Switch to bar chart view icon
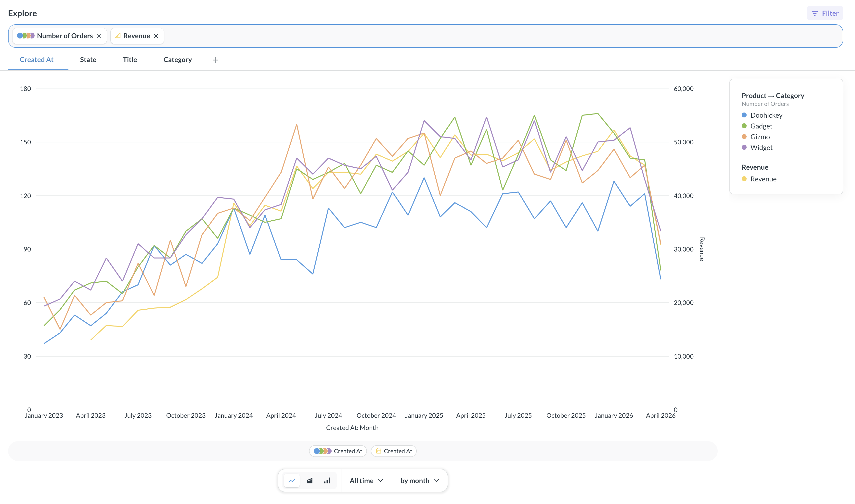Viewport: 855px width, 504px height. click(x=327, y=480)
